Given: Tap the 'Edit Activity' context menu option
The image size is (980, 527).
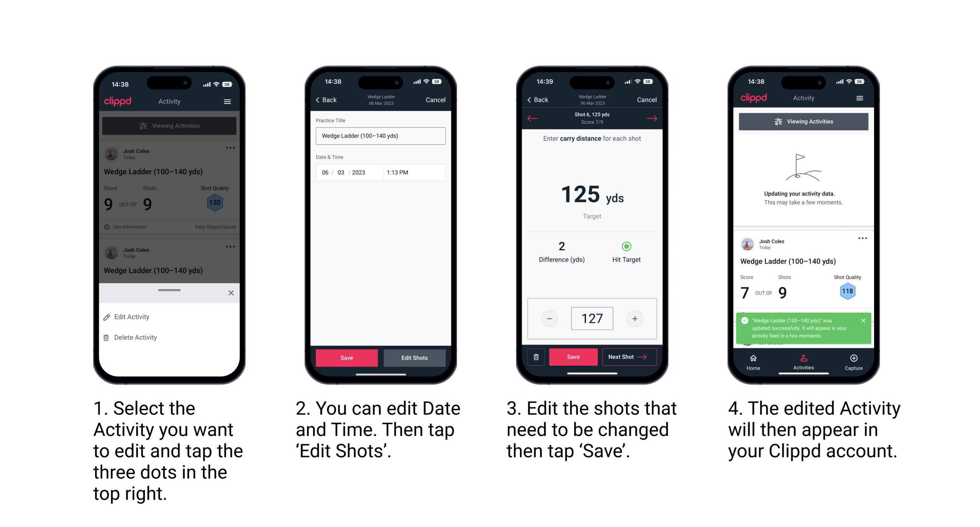Looking at the screenshot, I should click(x=133, y=318).
